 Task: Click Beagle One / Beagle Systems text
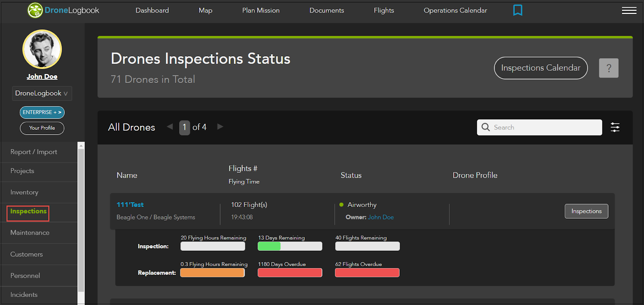pos(156,217)
